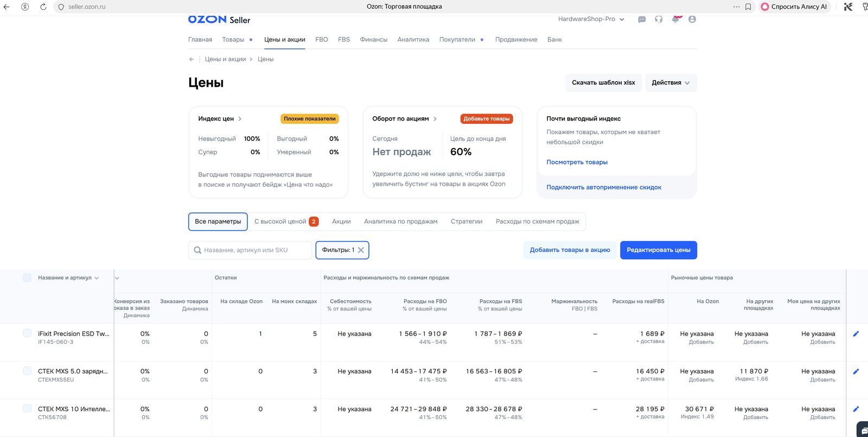Switch to the С высокой ценой tab
Image resolution: width=868 pixels, height=437 pixels.
[286, 221]
